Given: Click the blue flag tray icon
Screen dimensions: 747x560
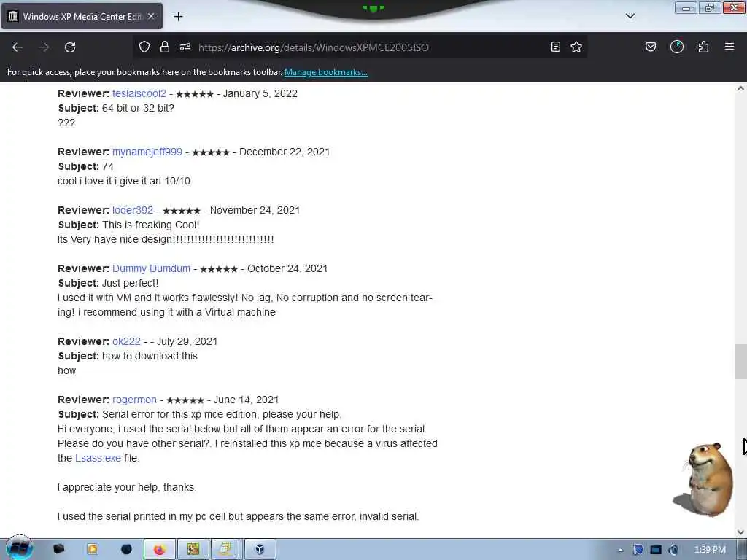Looking at the screenshot, I should click(x=638, y=550).
